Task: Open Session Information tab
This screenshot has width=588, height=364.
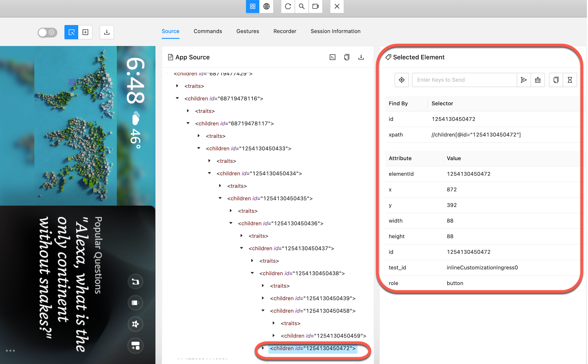Action: click(x=335, y=31)
